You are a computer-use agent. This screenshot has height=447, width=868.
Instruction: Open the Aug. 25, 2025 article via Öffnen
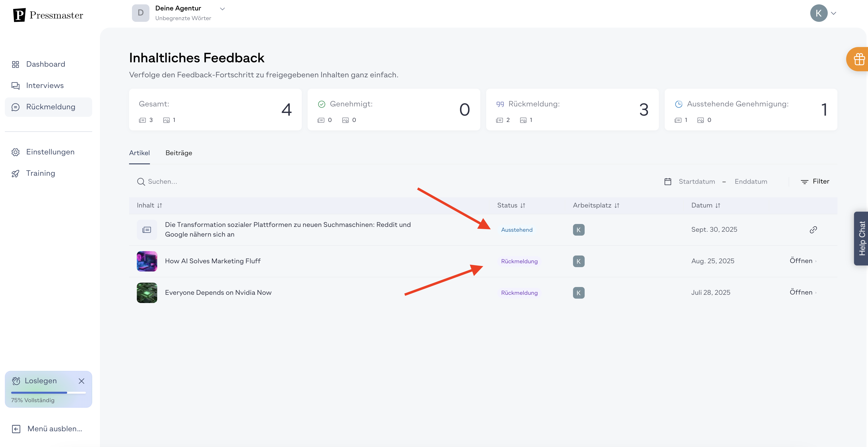coord(803,261)
